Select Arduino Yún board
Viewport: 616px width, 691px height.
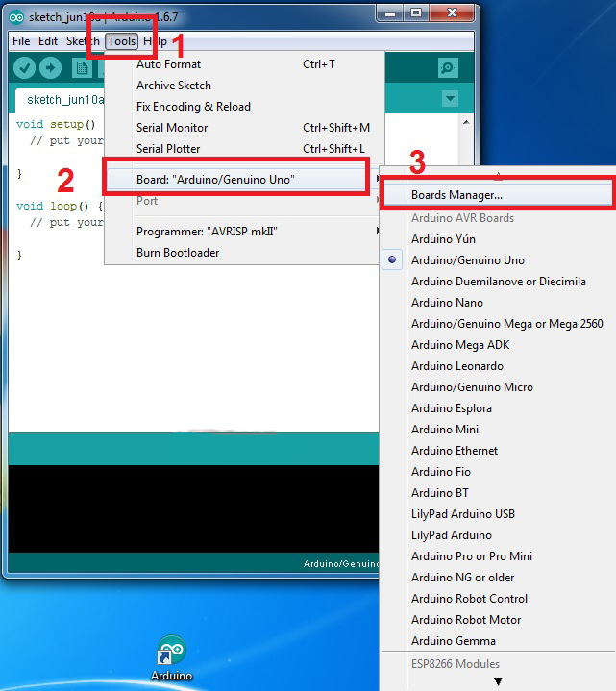498,239
